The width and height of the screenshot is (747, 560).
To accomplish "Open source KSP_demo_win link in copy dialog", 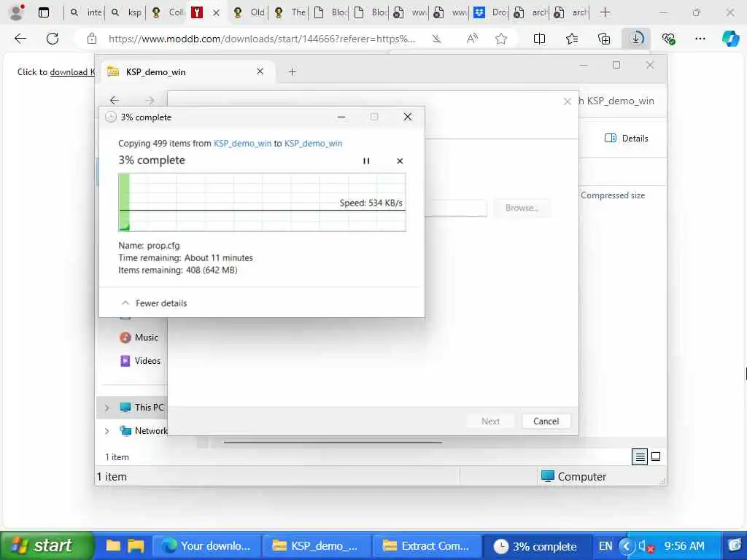I will tap(242, 144).
